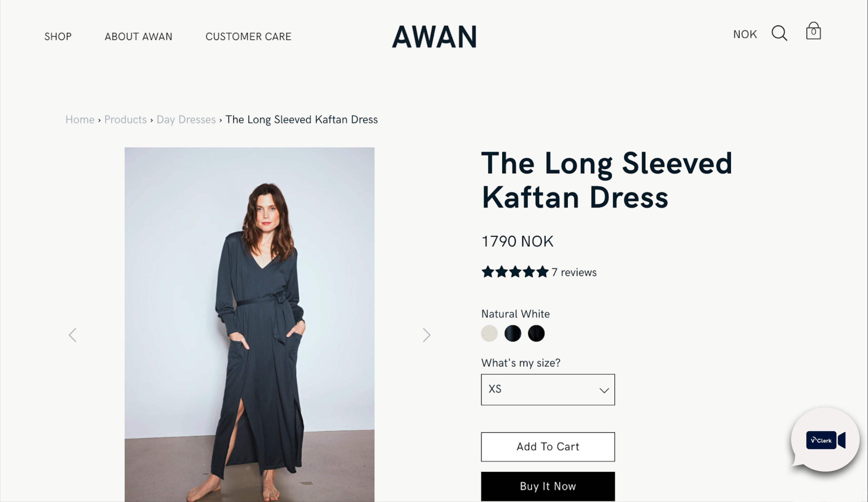868x502 pixels.
Task: Expand the XS size dropdown
Action: click(548, 390)
